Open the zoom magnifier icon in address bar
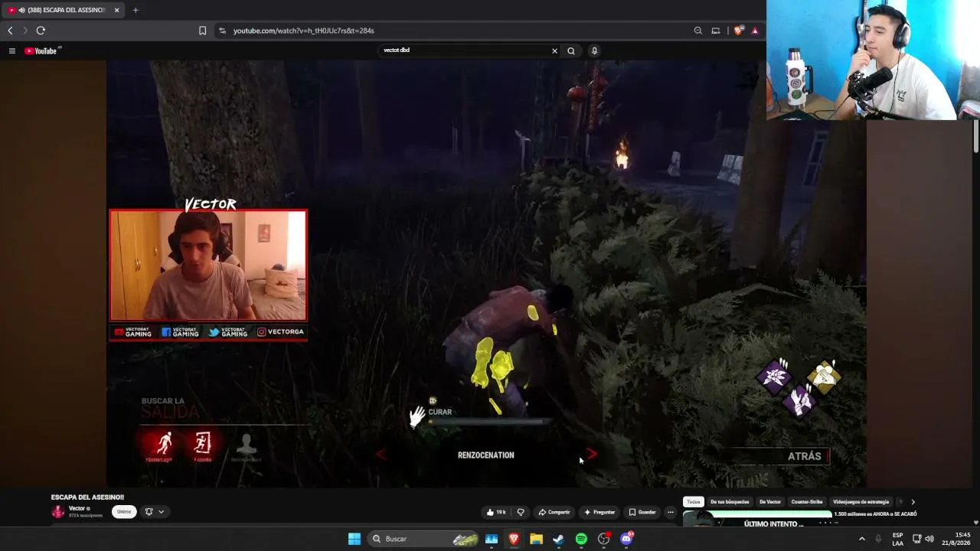This screenshot has height=551, width=980. tap(697, 31)
